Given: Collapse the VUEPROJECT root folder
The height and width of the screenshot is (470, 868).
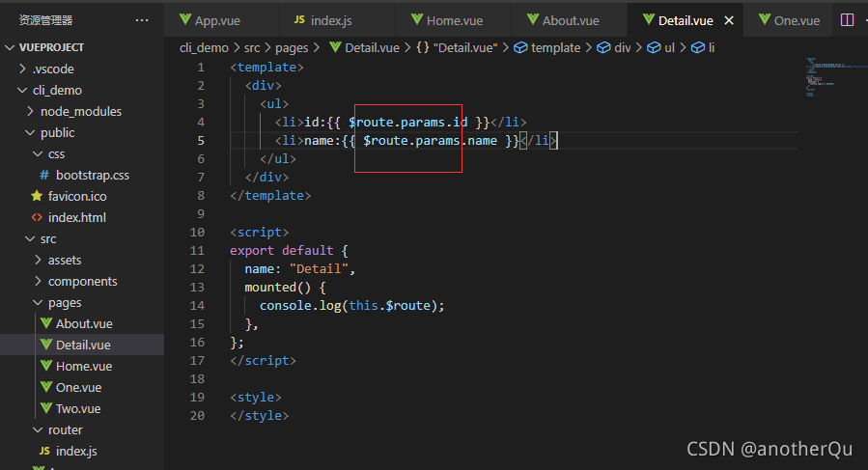Looking at the screenshot, I should coord(82,47).
